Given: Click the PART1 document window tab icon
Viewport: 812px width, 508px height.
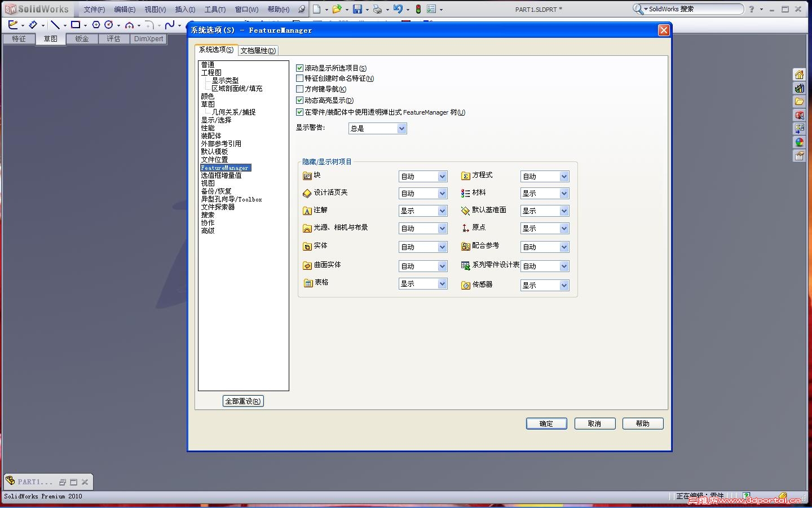Looking at the screenshot, I should pos(10,481).
